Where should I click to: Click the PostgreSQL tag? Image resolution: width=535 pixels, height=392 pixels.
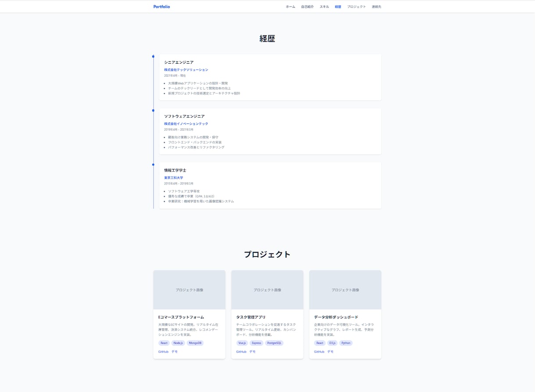(x=274, y=343)
